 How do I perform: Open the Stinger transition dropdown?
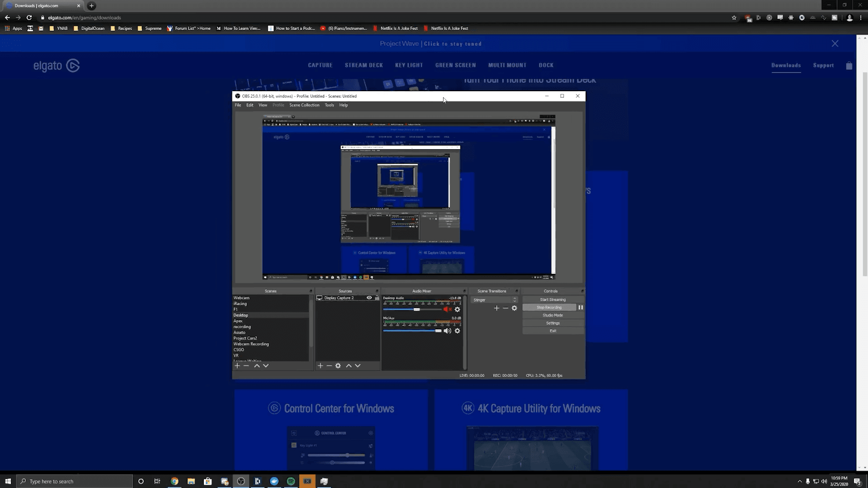click(x=494, y=300)
